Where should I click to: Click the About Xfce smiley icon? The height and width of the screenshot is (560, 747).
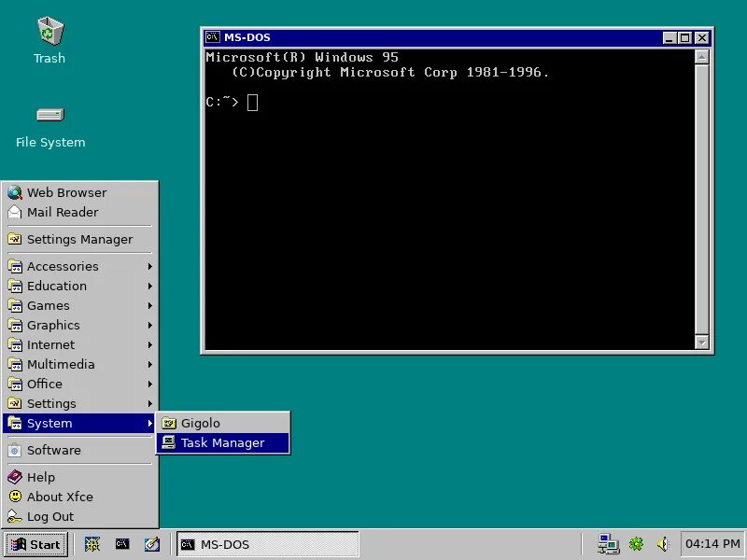pos(15,497)
